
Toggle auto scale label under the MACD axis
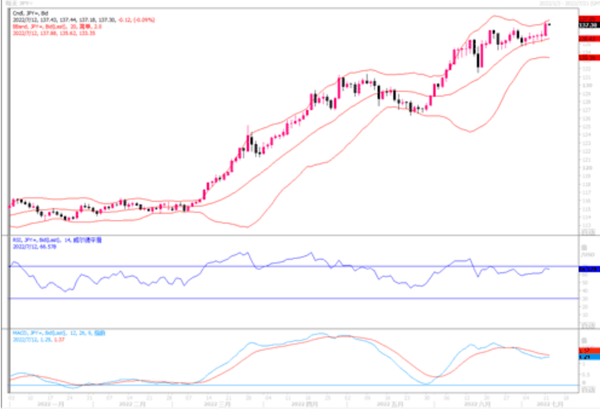588,389
